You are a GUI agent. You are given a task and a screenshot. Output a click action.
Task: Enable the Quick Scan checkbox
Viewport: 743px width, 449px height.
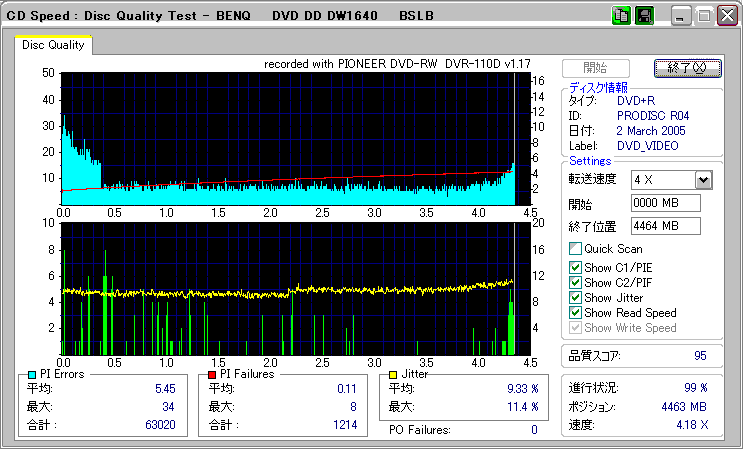point(575,249)
